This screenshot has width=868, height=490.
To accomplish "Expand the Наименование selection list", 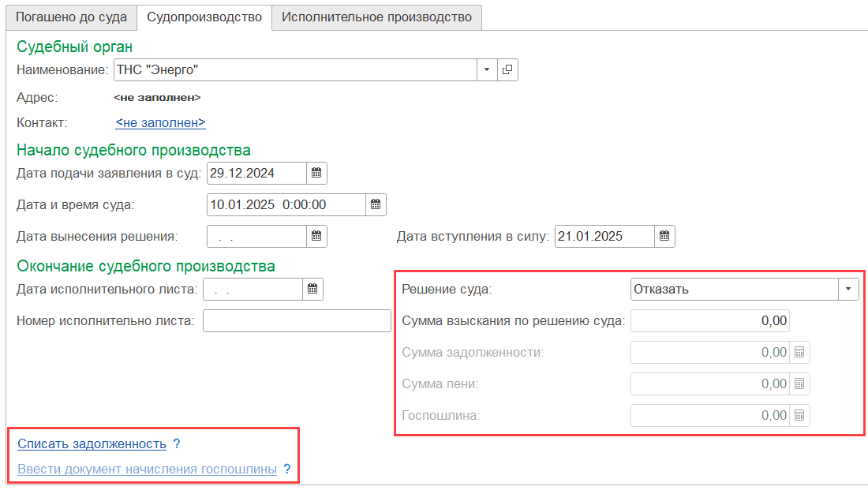I will (486, 69).
